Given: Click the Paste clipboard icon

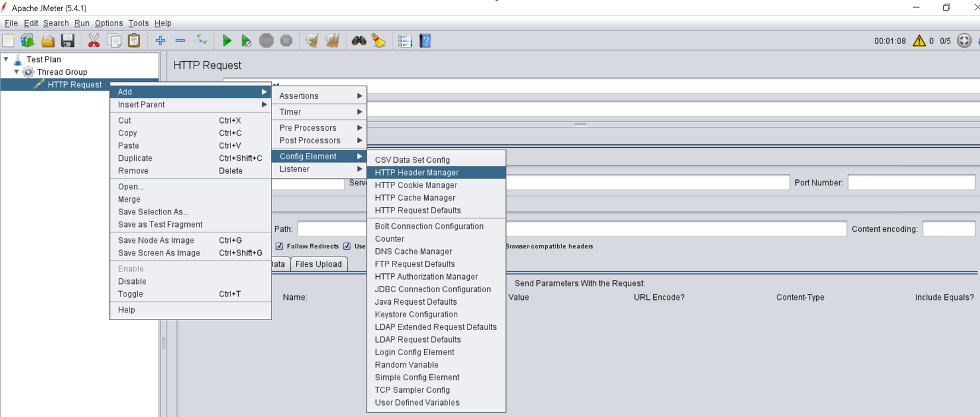Looking at the screenshot, I should coord(134,40).
